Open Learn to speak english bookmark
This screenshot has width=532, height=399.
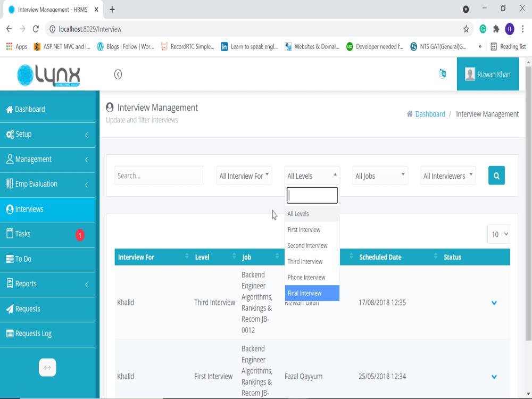point(250,46)
